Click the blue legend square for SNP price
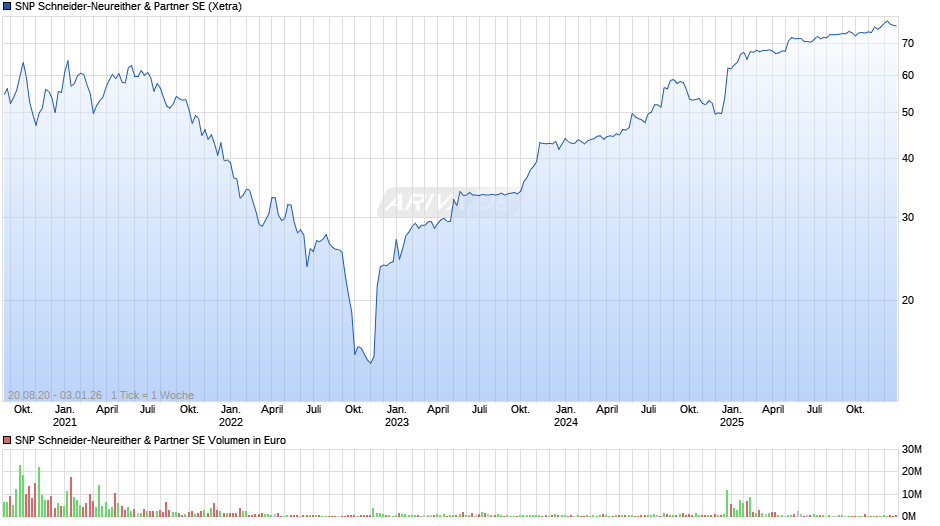This screenshot has height=526, width=940. point(7,7)
